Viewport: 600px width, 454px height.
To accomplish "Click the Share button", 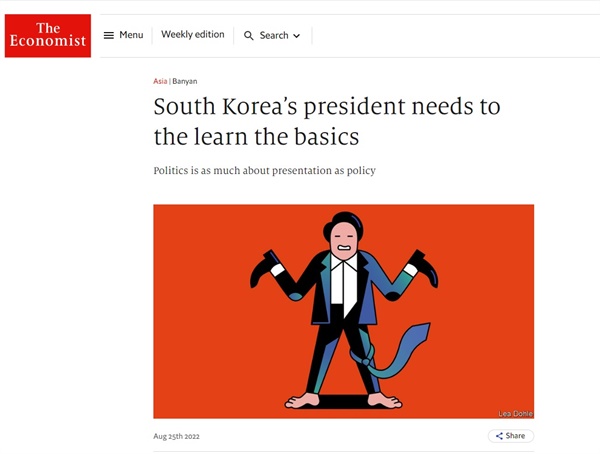I will 510,436.
